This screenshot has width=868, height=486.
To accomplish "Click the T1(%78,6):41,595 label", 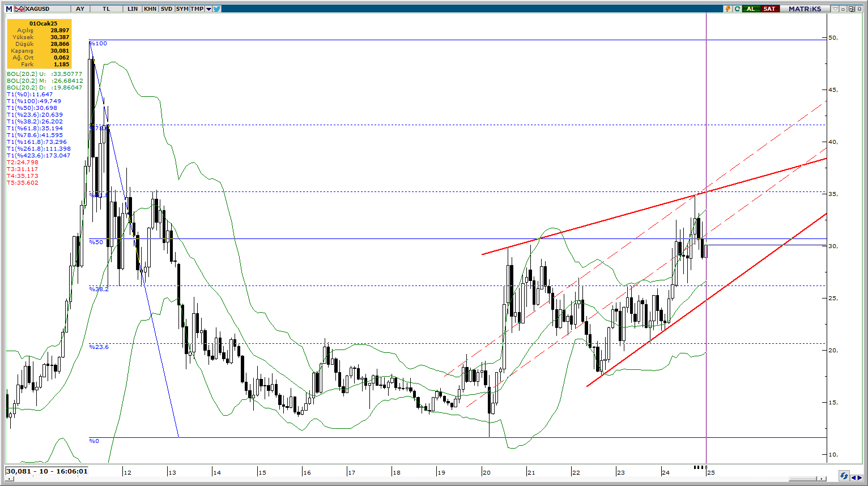I will click(35, 135).
